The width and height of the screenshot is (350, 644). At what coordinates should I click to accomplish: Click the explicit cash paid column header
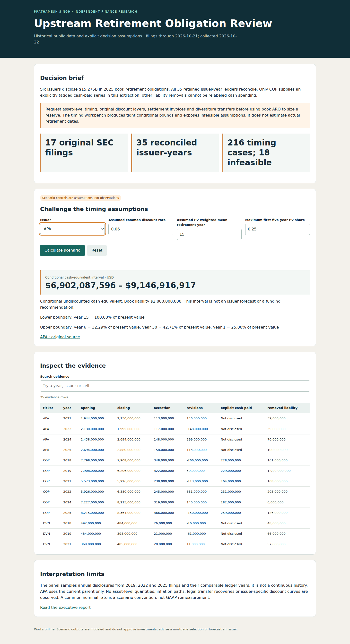click(x=236, y=408)
